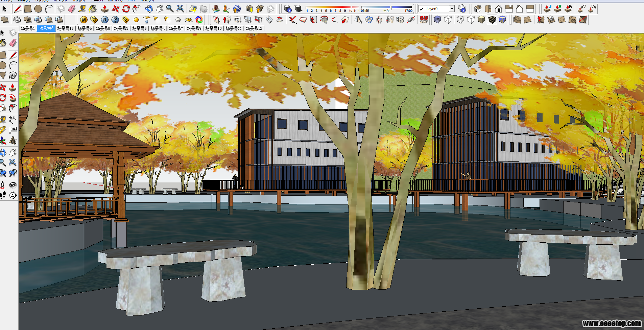The width and height of the screenshot is (644, 330).
Task: Click the blue R plugin icon
Action: pyautogui.click(x=105, y=20)
